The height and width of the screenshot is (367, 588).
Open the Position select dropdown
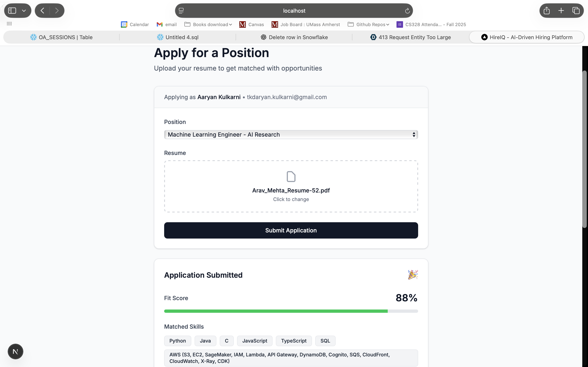[291, 135]
